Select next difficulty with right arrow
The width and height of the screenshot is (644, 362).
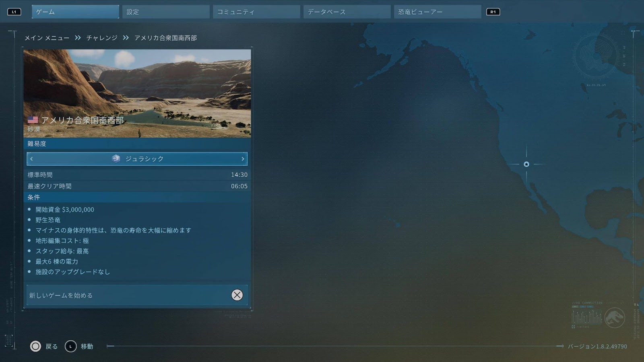[x=243, y=159]
